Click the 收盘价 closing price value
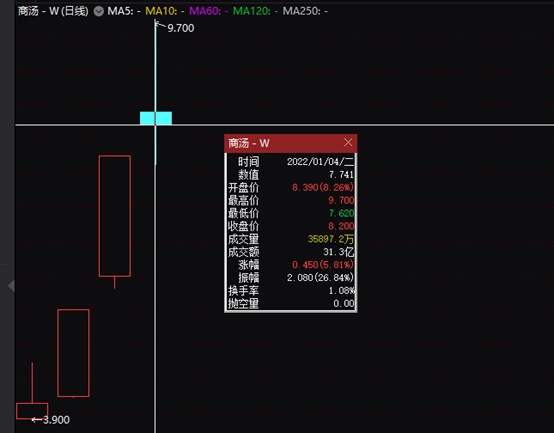Image resolution: width=554 pixels, height=433 pixels. tap(341, 226)
